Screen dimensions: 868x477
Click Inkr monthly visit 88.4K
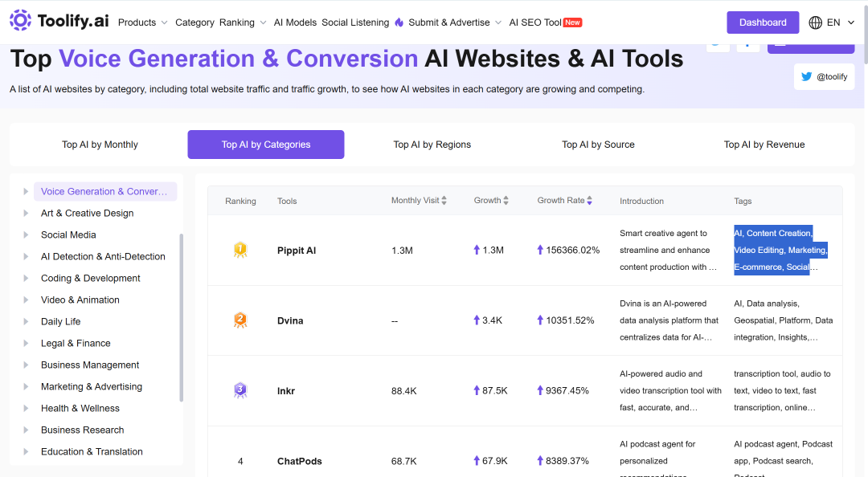pyautogui.click(x=403, y=391)
